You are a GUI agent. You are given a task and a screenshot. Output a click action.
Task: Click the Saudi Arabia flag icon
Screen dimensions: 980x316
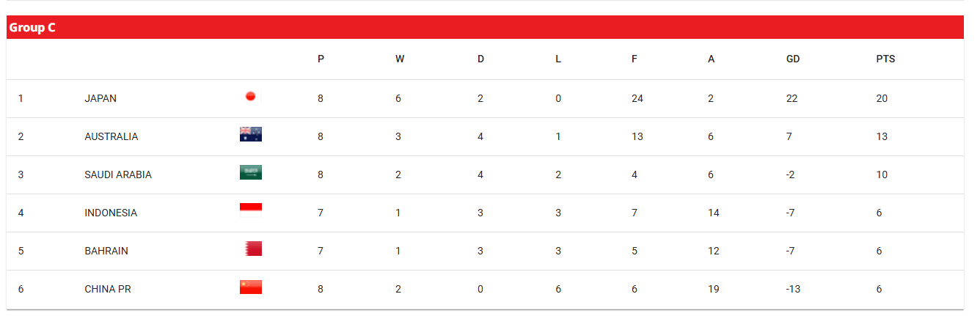coord(250,173)
